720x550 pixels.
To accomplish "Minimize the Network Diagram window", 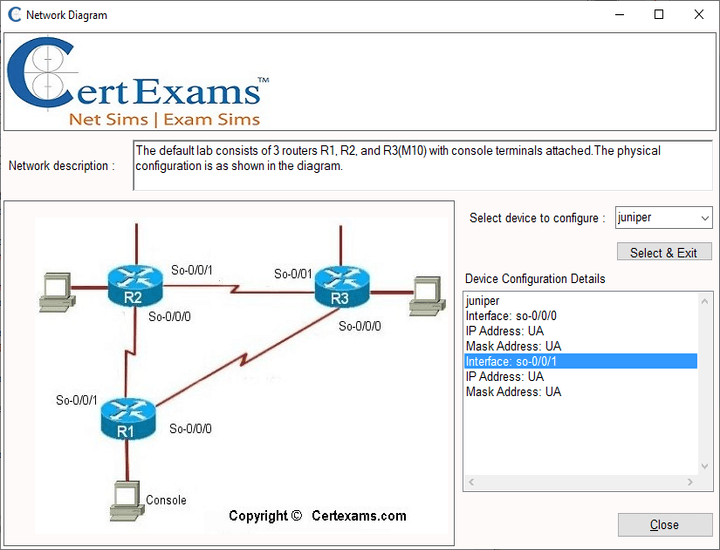I will (619, 15).
